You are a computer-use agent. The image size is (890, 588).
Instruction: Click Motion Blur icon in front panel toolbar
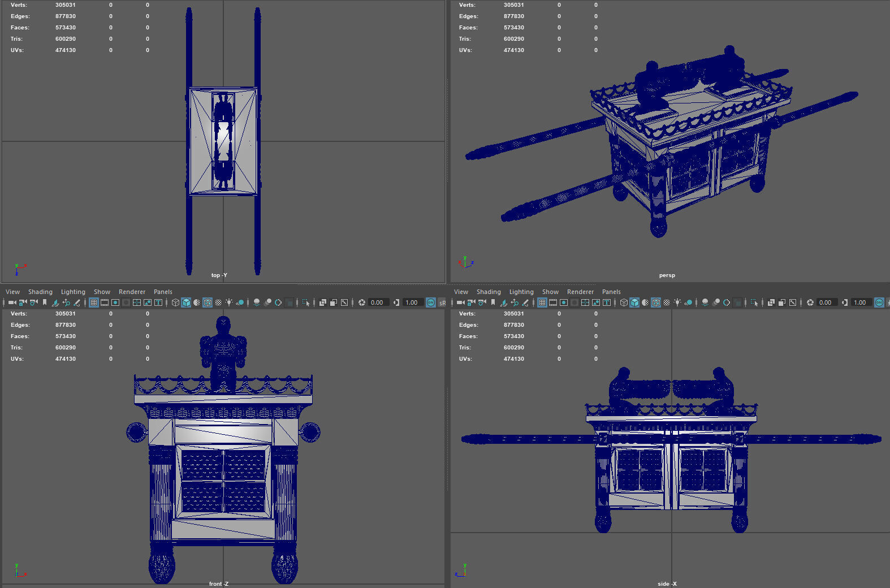tap(267, 302)
